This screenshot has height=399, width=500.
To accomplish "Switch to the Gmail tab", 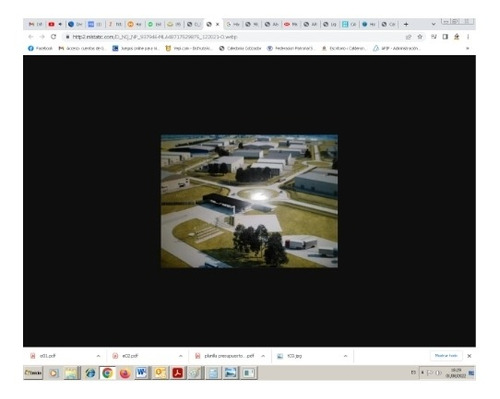I will pyautogui.click(x=35, y=24).
